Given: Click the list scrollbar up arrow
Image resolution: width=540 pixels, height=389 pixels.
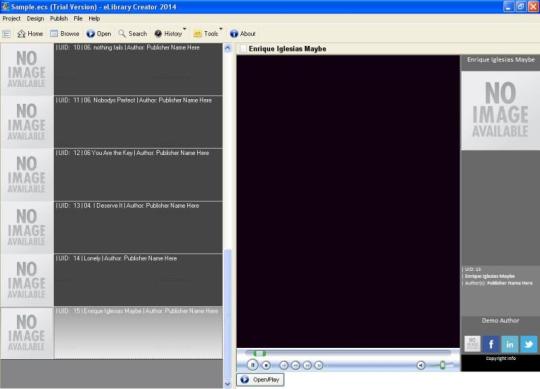Looking at the screenshot, I should click(x=228, y=48).
